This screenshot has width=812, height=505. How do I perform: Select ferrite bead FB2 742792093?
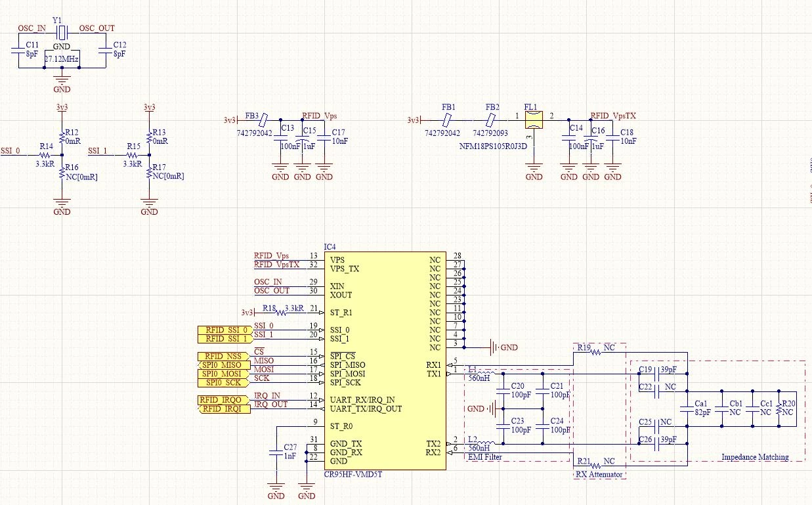coord(491,120)
